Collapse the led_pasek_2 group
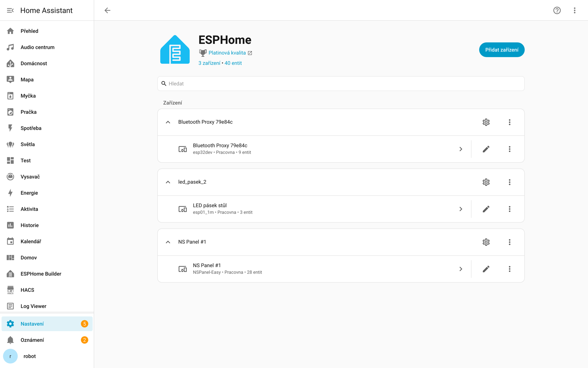This screenshot has height=368, width=588. pos(168,182)
